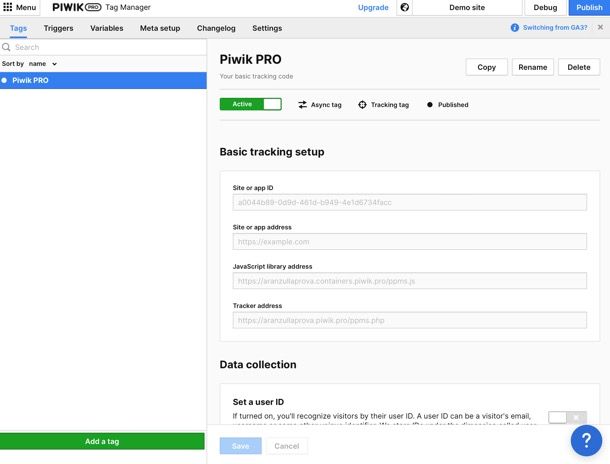This screenshot has height=464, width=610.
Task: Open the Variables tab
Action: (x=107, y=28)
